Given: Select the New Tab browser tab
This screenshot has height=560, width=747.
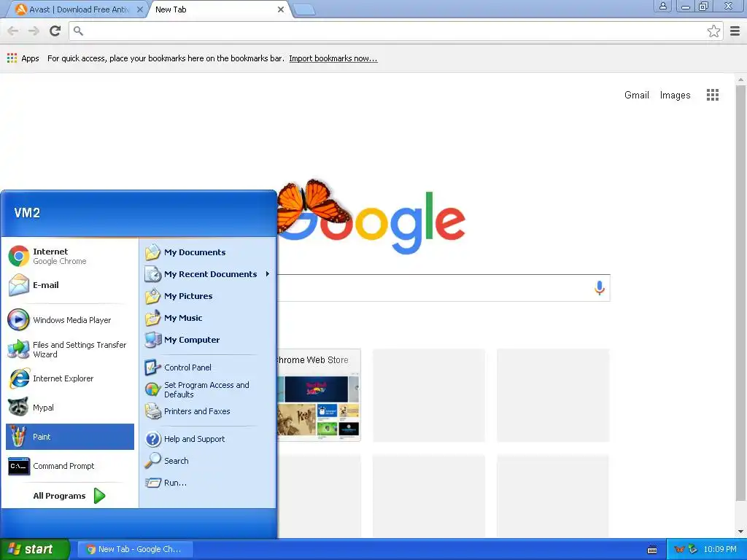Looking at the screenshot, I should click(215, 9).
